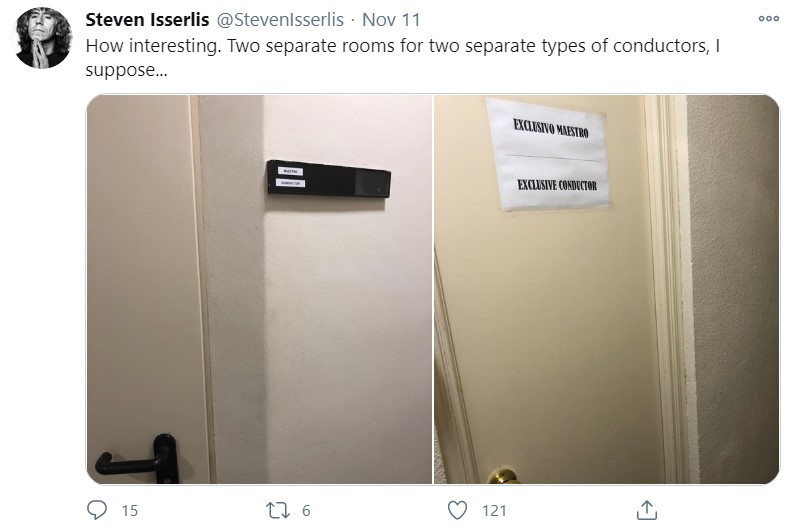Click the retweet arrows icon
Viewport: 795px width, 529px height.
278,510
